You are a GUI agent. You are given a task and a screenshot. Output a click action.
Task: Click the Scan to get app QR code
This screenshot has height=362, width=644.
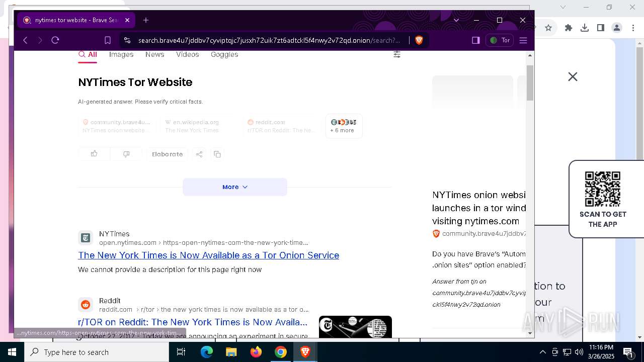pyautogui.click(x=603, y=189)
